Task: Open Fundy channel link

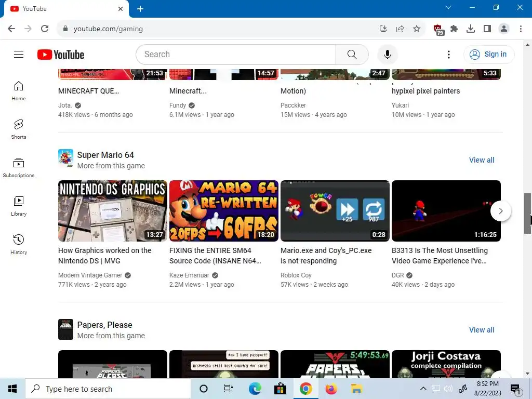Action: 178,105
